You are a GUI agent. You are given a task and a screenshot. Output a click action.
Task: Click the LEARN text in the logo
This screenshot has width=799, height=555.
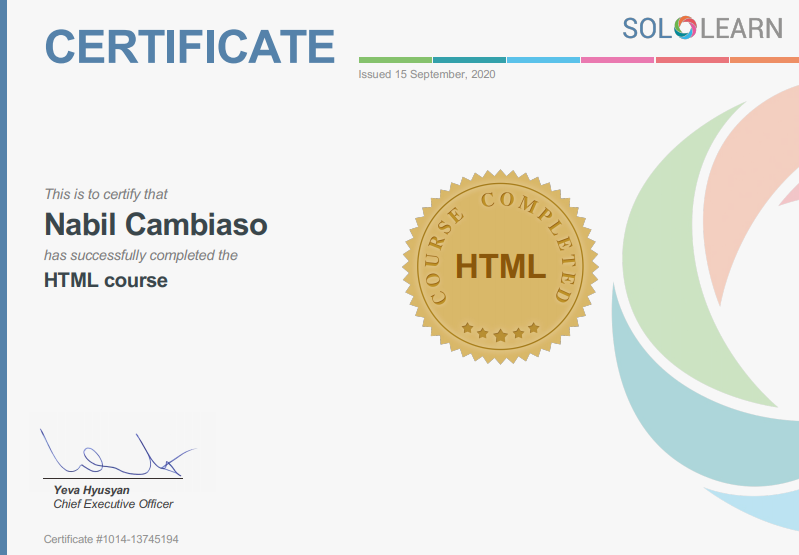(x=742, y=28)
